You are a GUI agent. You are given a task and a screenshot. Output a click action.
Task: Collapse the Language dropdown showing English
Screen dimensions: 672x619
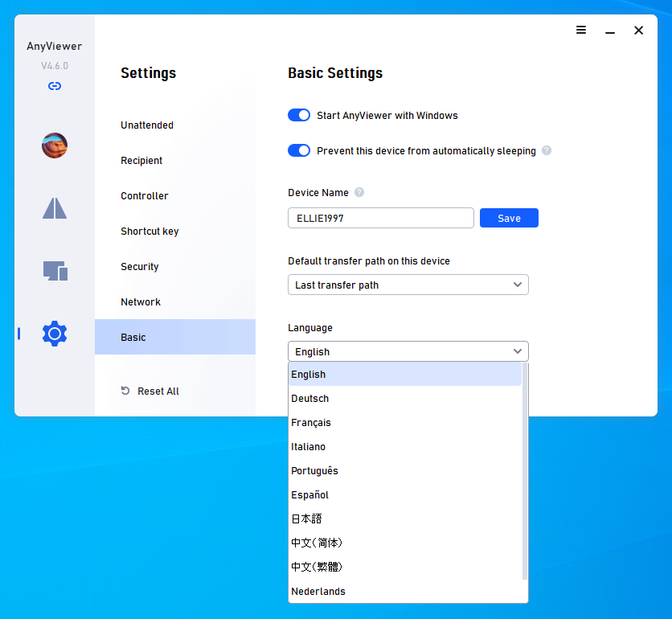pos(408,351)
